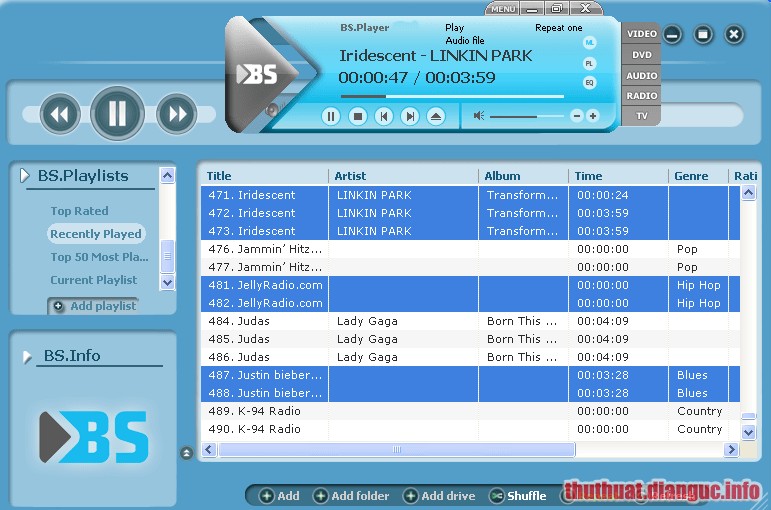771x510 pixels.
Task: Stop playback with the small stop icon
Action: point(357,117)
